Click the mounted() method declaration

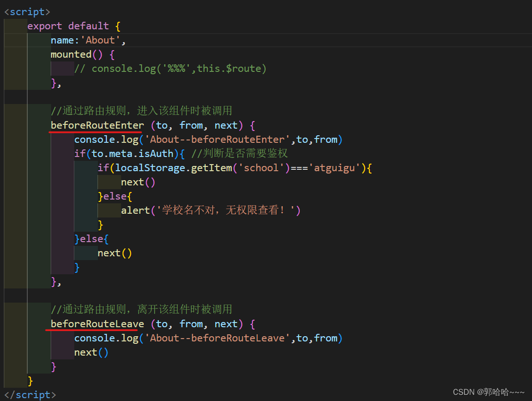[83, 55]
